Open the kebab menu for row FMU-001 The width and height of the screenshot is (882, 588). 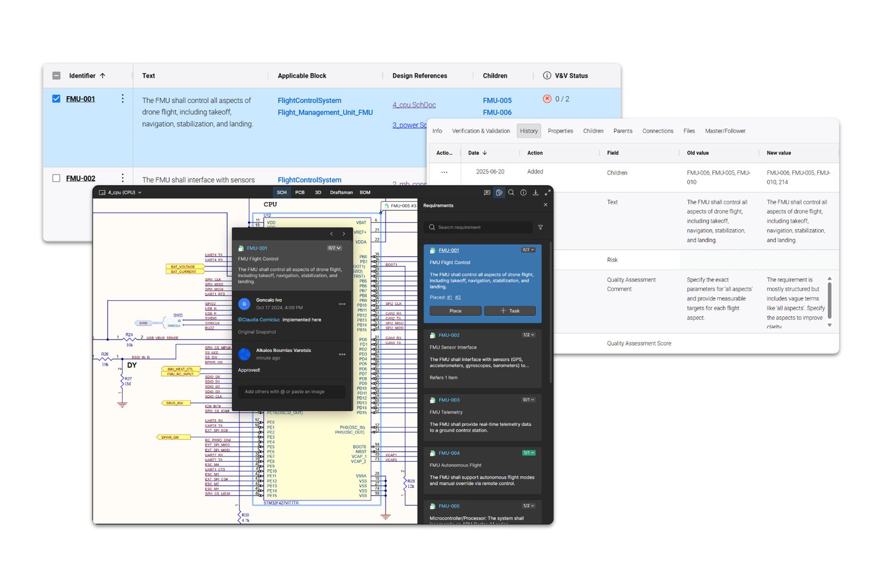click(x=123, y=99)
